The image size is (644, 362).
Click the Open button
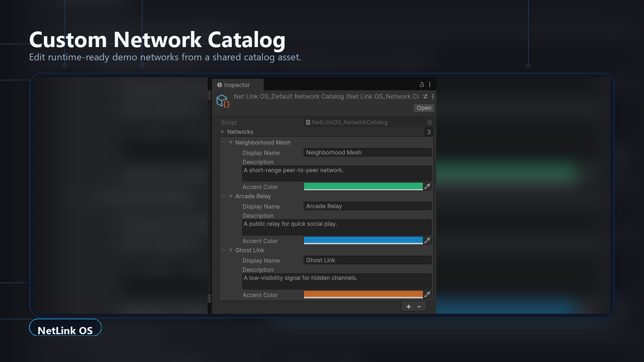[424, 108]
